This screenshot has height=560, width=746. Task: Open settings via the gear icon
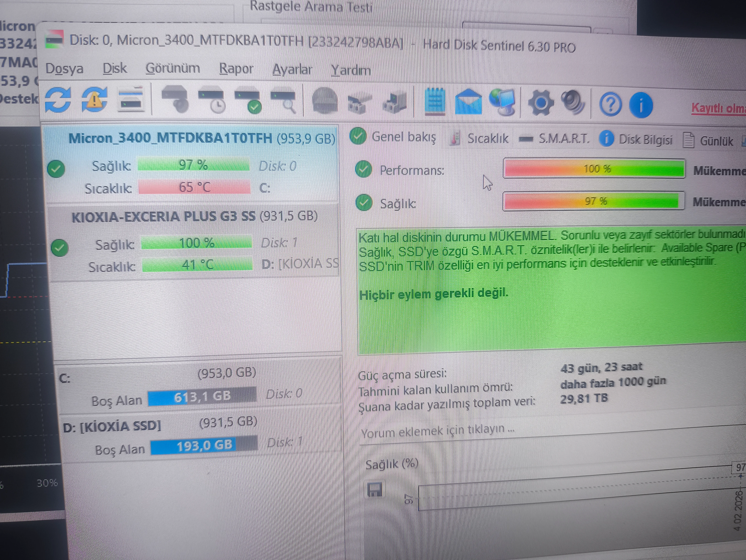(x=541, y=103)
